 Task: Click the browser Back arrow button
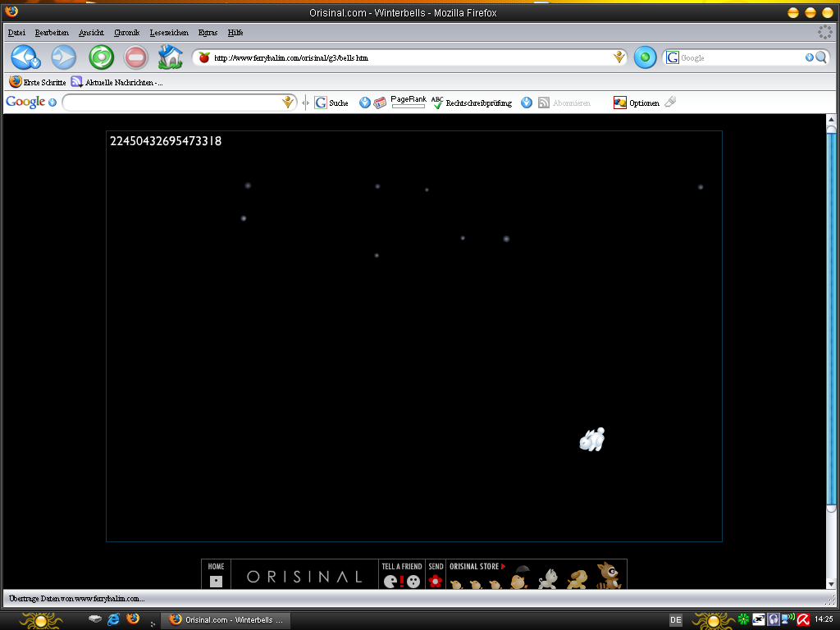click(x=25, y=57)
